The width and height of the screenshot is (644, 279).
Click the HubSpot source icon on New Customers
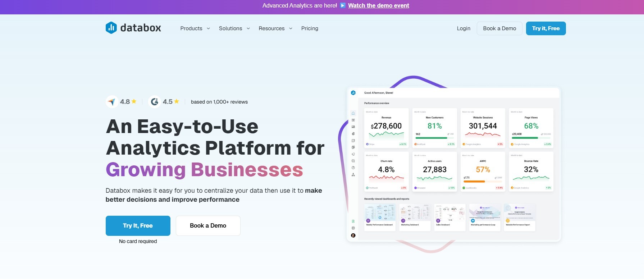coord(415,144)
